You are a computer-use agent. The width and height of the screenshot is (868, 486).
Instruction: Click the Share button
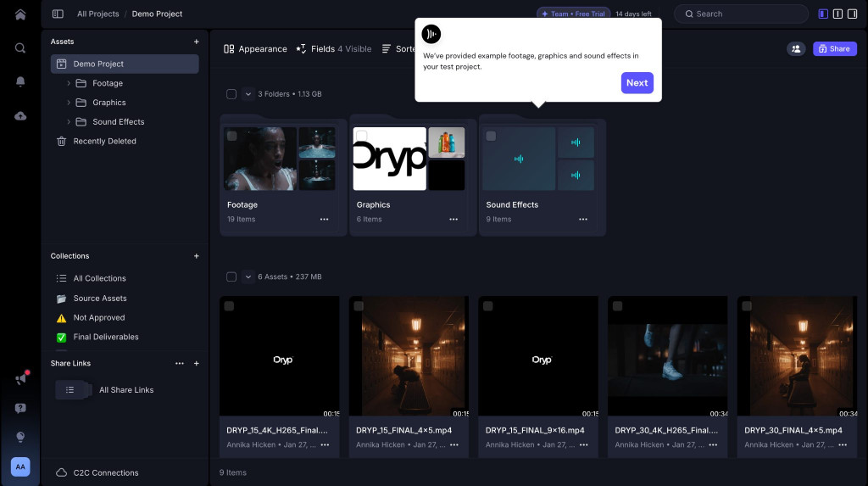[x=834, y=48]
